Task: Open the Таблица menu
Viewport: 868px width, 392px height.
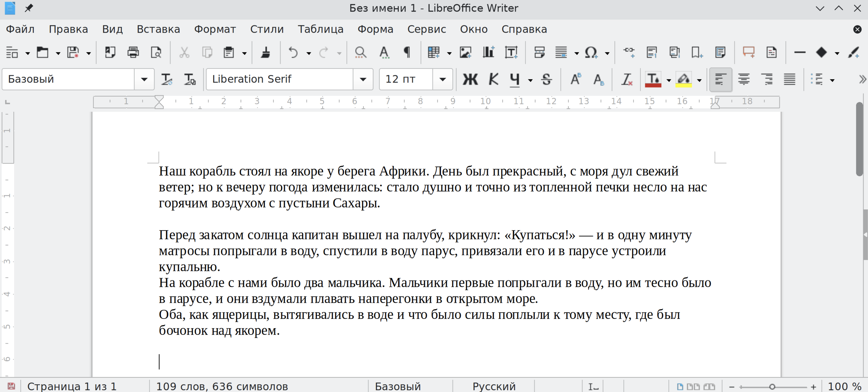Action: click(321, 29)
